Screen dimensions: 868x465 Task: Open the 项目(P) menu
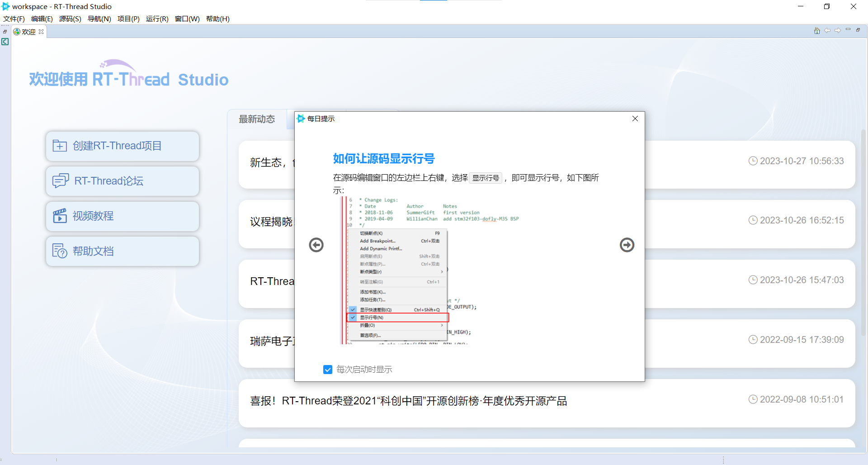click(x=128, y=19)
